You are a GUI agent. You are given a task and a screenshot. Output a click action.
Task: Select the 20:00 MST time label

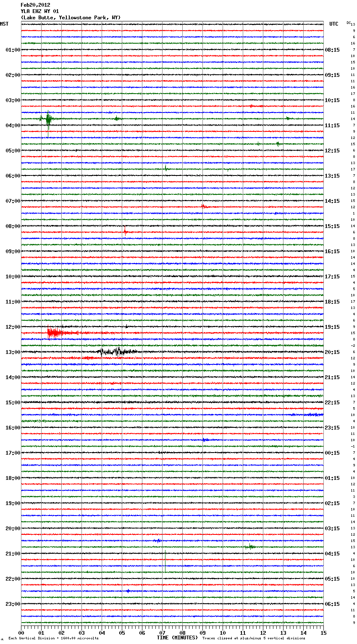click(13, 529)
